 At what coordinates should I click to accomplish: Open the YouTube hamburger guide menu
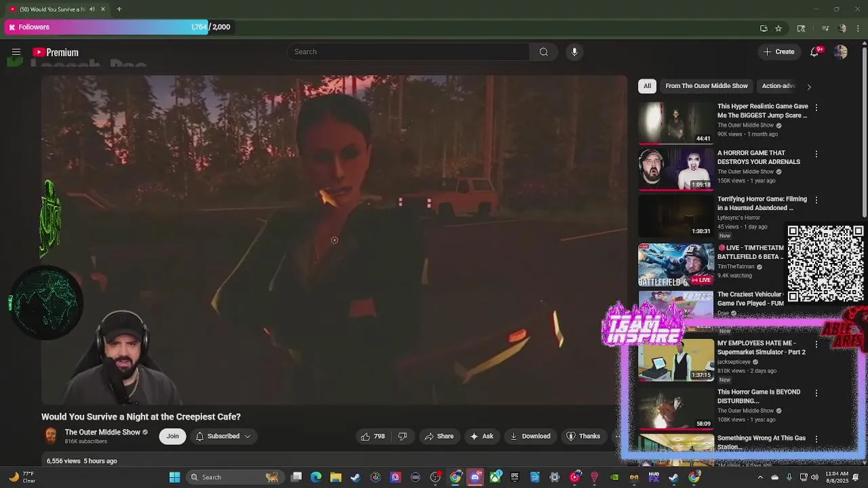coord(16,52)
